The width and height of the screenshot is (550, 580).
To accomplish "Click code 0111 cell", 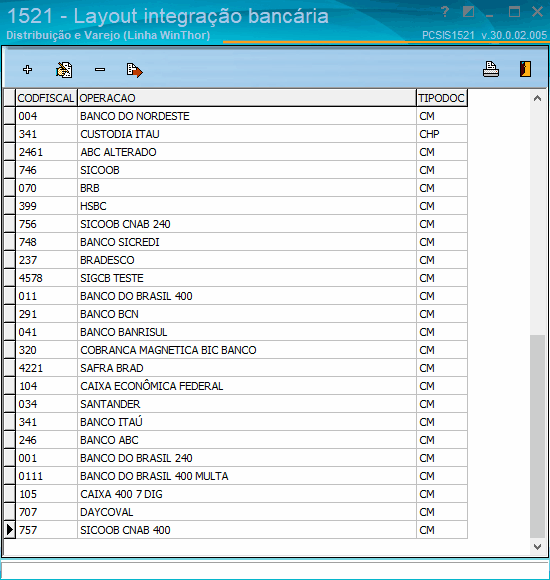I will coord(46,476).
